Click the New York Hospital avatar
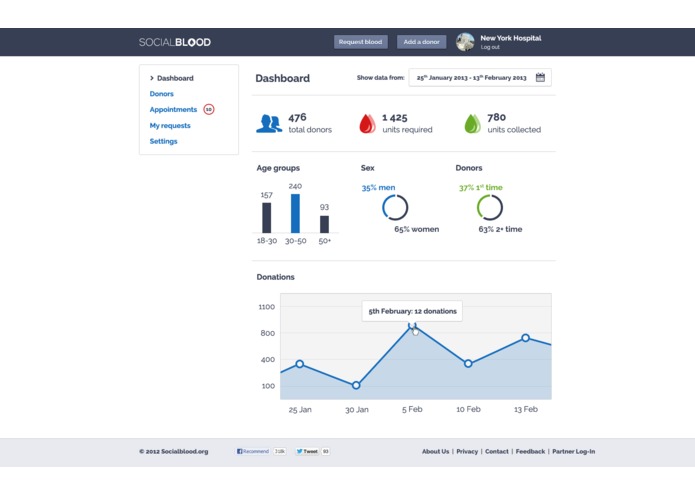Viewport: 695px width, 494px height. (465, 42)
